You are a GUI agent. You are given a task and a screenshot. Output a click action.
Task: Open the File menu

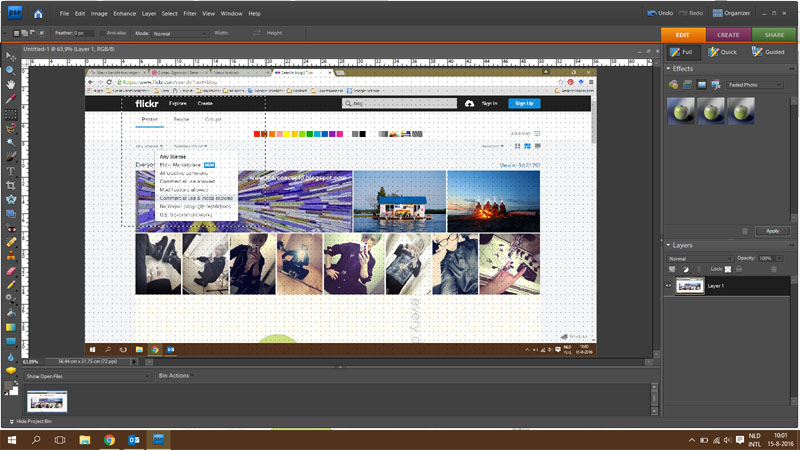point(64,14)
